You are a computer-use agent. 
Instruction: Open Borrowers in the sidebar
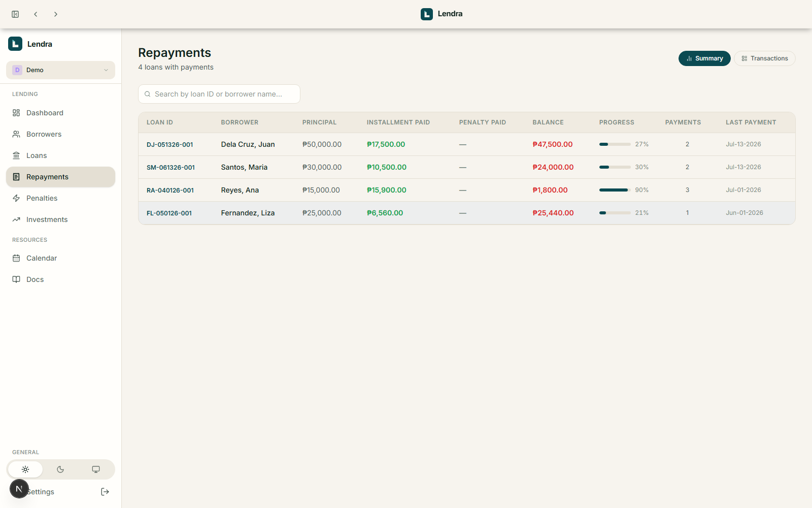60,134
